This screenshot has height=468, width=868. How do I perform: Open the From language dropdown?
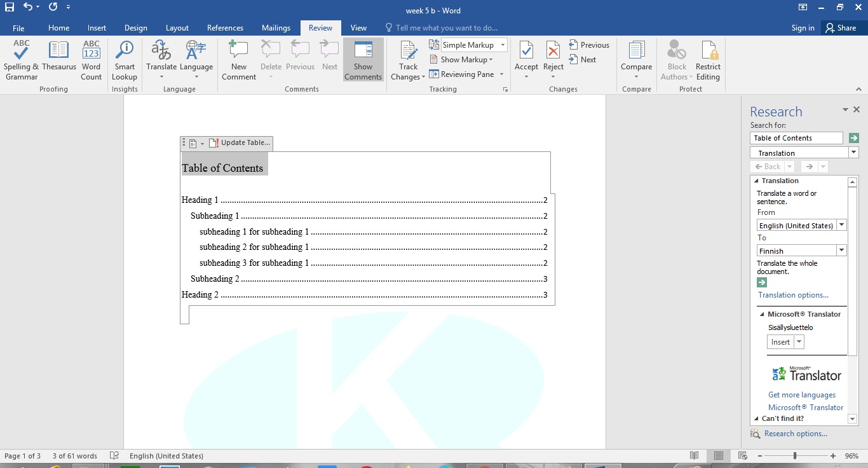coord(841,225)
